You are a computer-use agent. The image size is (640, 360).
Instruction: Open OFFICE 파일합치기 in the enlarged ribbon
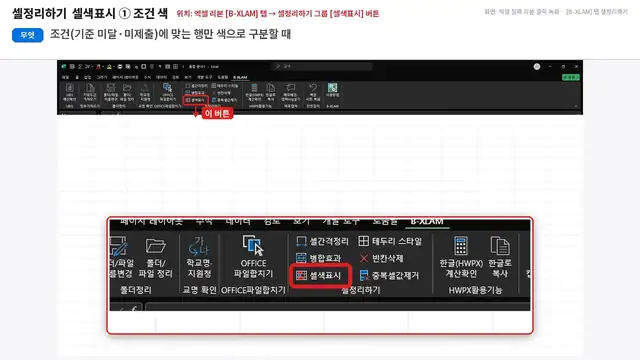coord(253,256)
